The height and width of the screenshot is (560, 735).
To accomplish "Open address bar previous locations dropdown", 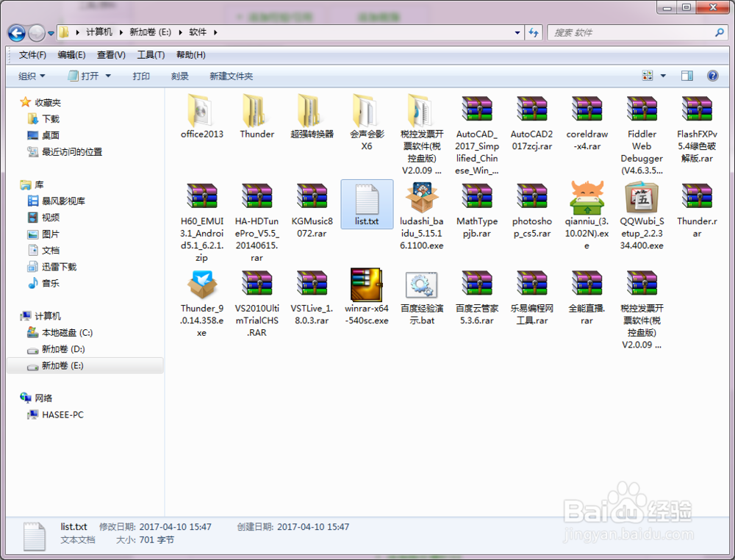I will [517, 32].
